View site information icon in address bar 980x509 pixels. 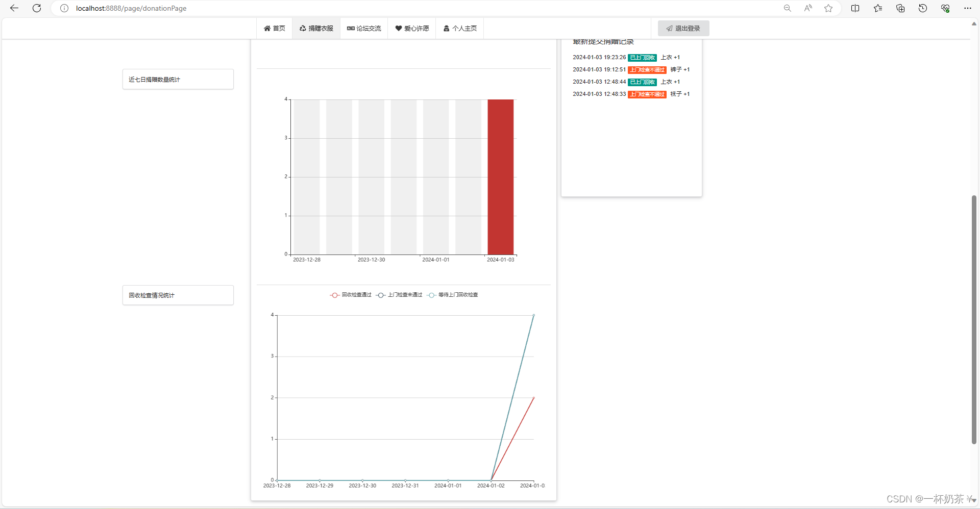point(64,8)
